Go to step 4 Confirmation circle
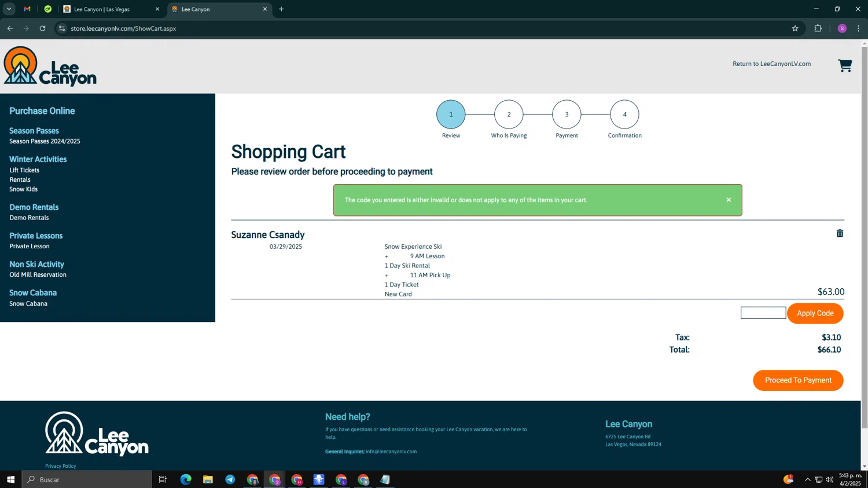This screenshot has width=868, height=488. point(624,114)
